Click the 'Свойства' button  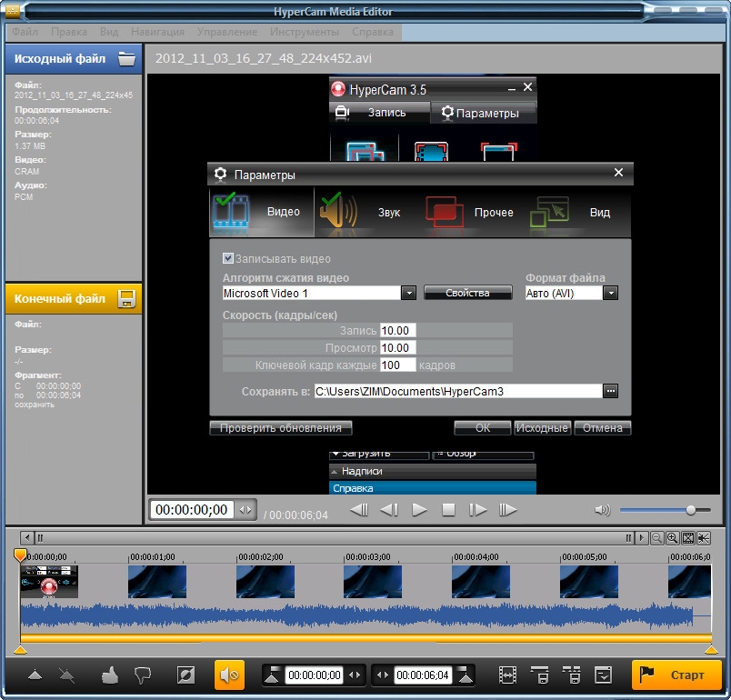tap(467, 293)
